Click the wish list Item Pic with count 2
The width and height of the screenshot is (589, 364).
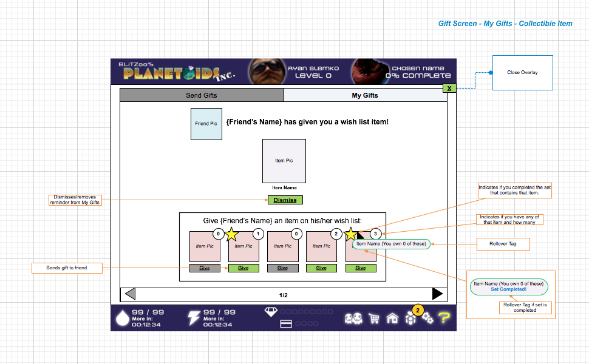[321, 246]
